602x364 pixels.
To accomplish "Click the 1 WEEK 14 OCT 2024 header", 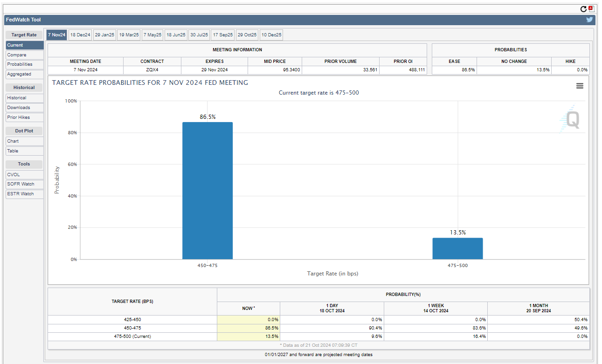I will pyautogui.click(x=436, y=308).
